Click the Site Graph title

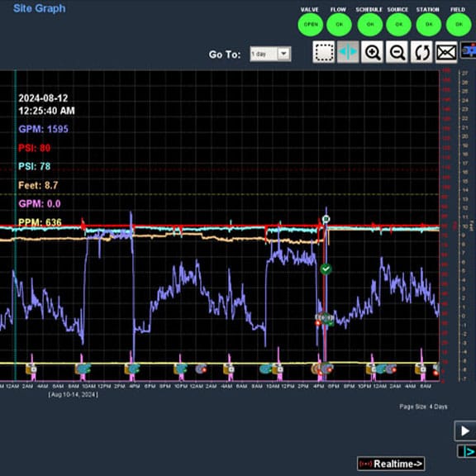coord(39,8)
